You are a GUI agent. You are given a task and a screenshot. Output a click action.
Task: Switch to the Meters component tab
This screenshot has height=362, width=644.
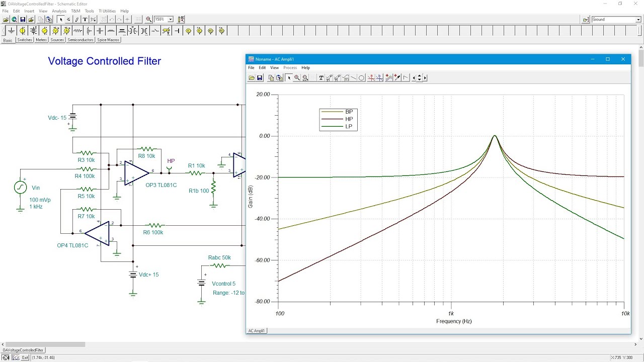[x=41, y=40]
